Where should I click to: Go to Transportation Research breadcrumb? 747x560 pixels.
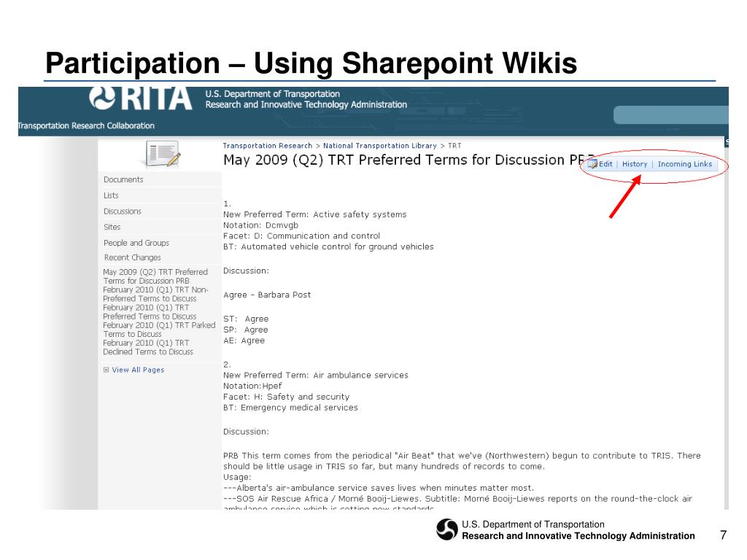pos(267,146)
